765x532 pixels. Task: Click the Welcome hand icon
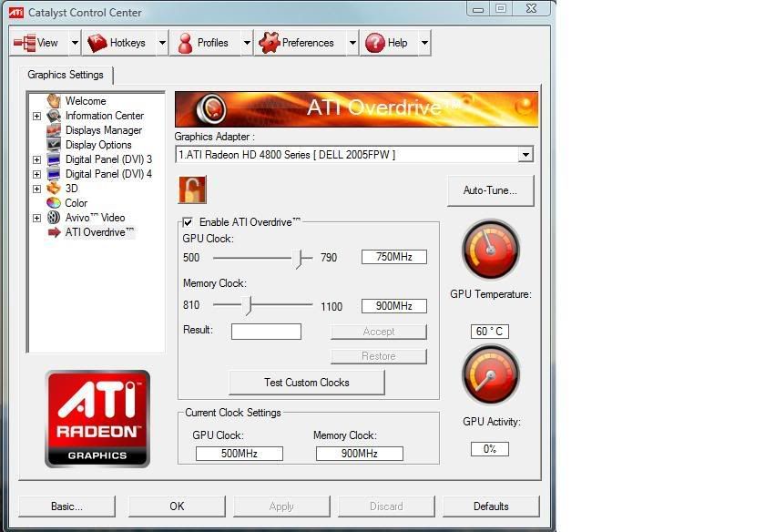(x=54, y=101)
